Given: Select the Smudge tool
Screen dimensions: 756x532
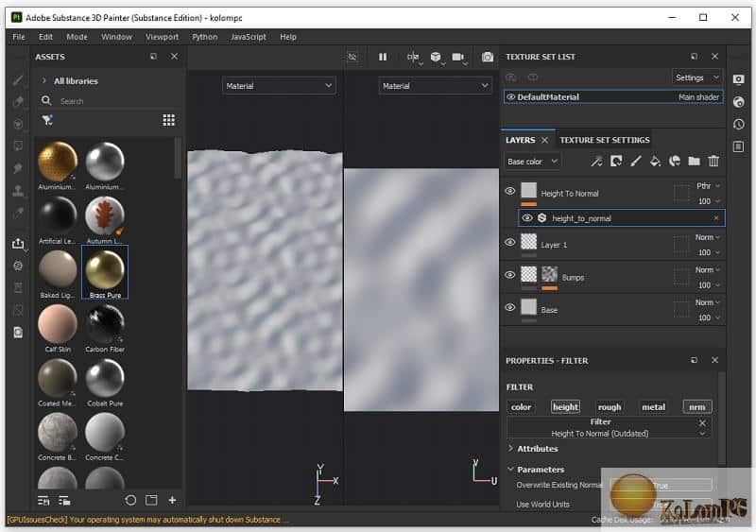Looking at the screenshot, I should point(18,168).
